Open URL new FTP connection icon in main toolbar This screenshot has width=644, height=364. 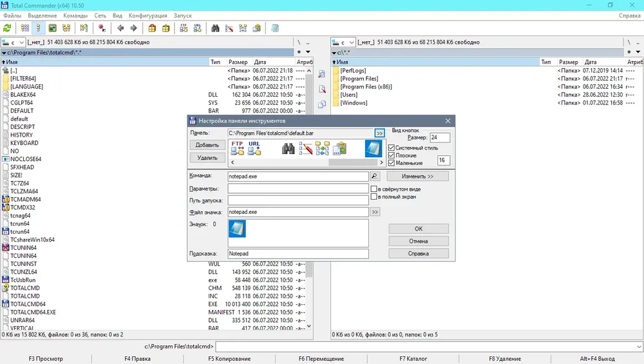coord(198,28)
